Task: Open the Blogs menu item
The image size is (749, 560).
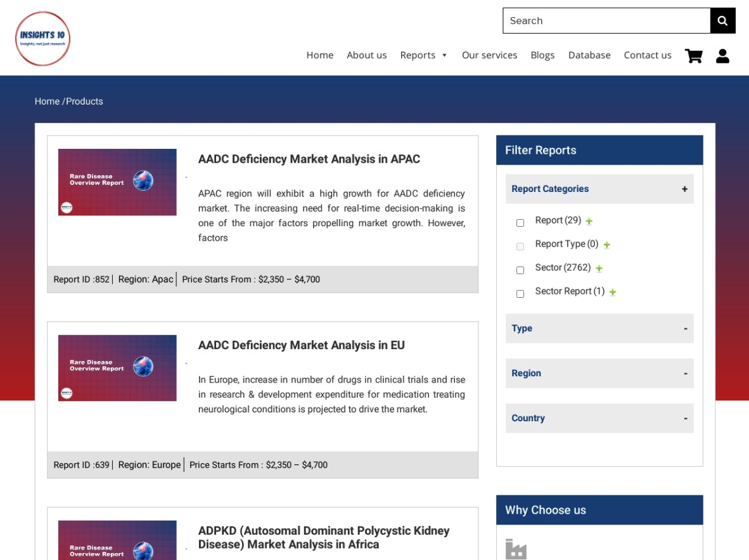Action: (542, 55)
